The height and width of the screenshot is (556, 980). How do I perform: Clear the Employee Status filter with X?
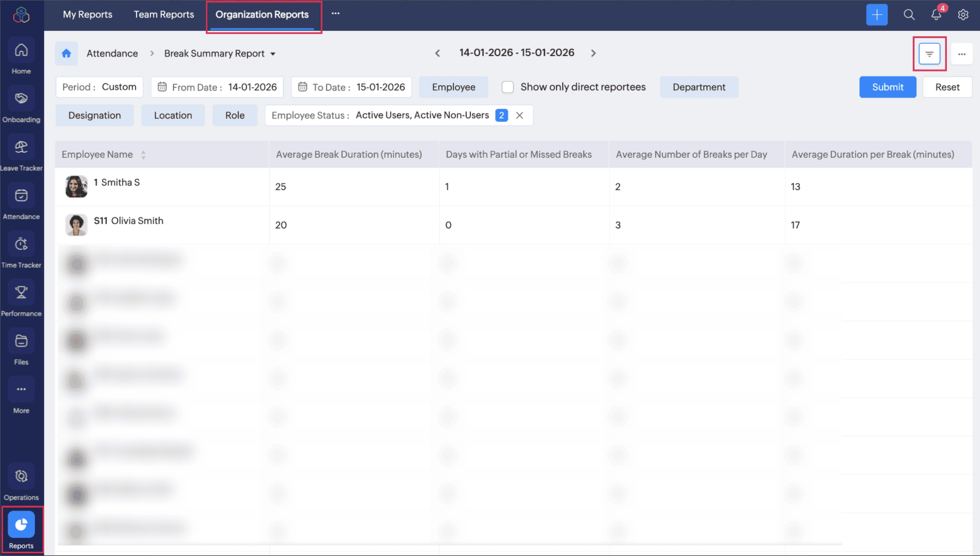point(519,115)
